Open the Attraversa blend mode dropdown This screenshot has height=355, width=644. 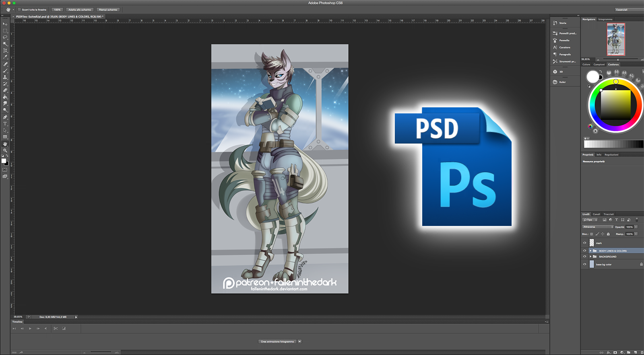(598, 227)
